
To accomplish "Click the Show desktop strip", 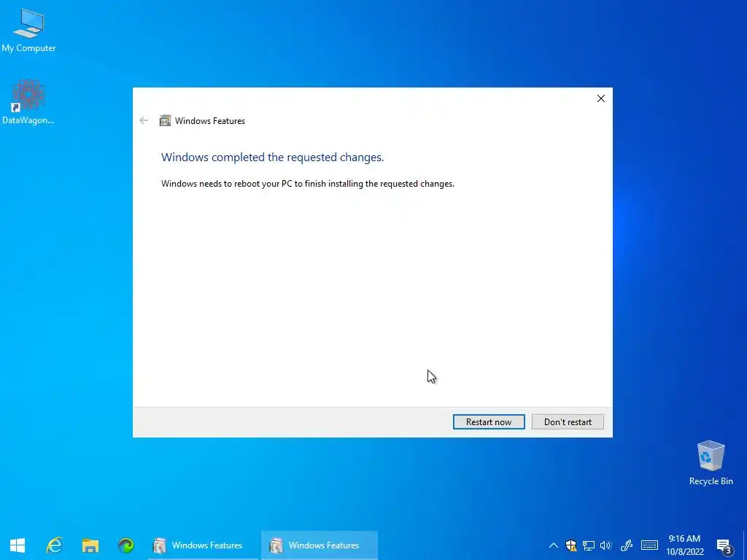I will [x=745, y=545].
